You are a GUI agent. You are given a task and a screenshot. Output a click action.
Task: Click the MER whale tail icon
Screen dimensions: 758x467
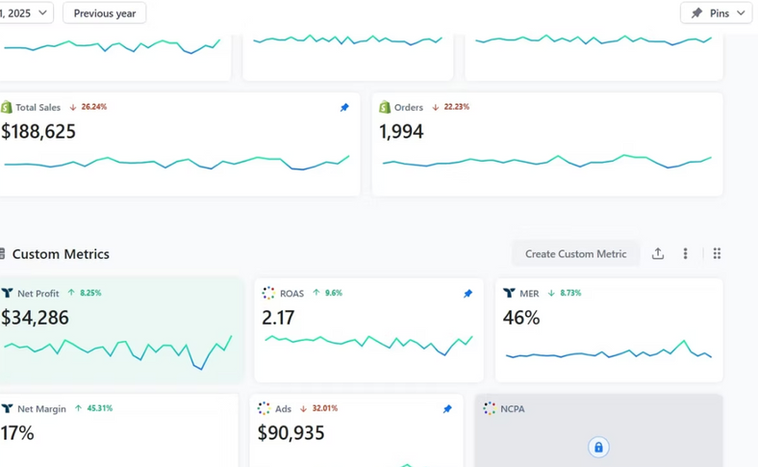[509, 293]
